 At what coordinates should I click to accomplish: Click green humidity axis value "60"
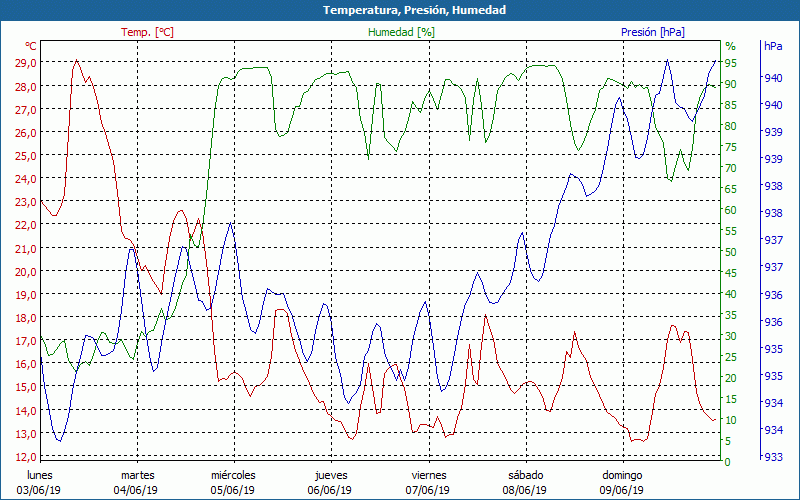(x=731, y=210)
